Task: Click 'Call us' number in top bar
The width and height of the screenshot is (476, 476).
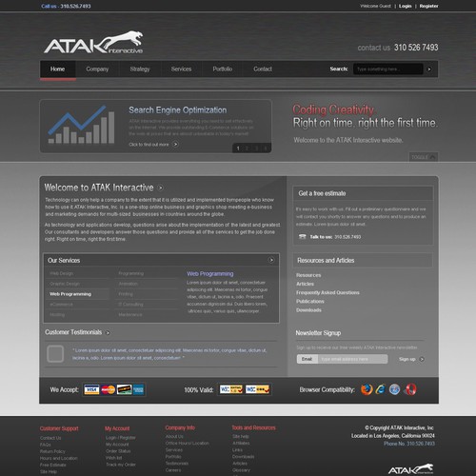Action: [x=66, y=6]
